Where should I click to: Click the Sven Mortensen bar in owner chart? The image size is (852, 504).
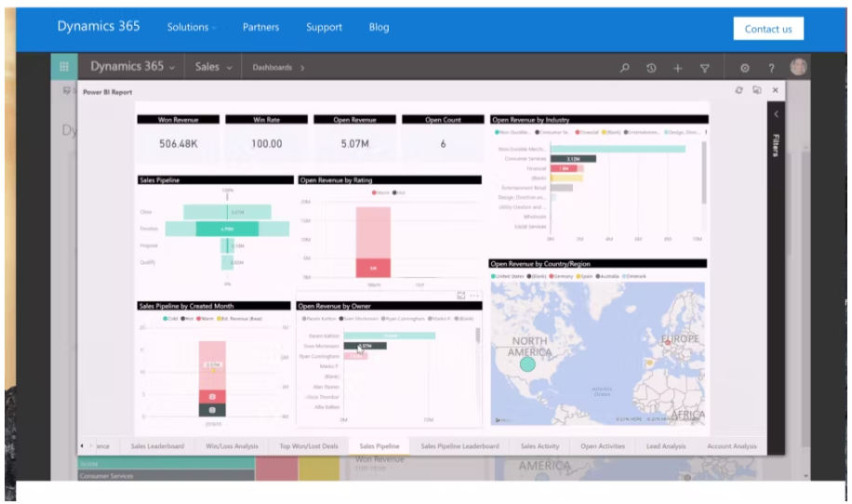(x=366, y=346)
